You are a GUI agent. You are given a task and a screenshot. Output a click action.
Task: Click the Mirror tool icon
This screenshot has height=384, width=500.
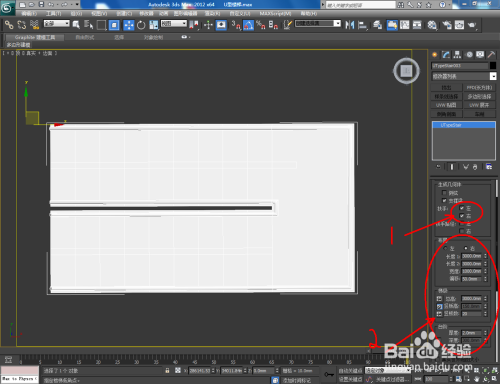(350, 25)
